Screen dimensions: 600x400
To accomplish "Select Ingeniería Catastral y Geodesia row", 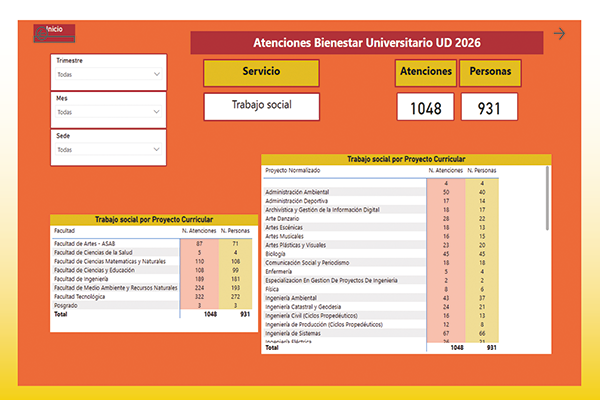I will pyautogui.click(x=382, y=307).
